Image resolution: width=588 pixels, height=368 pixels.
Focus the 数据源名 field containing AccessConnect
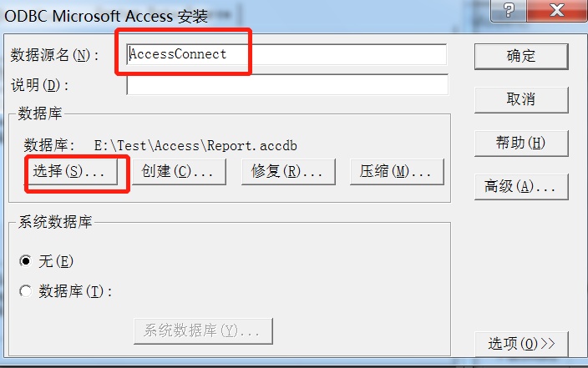(x=286, y=54)
